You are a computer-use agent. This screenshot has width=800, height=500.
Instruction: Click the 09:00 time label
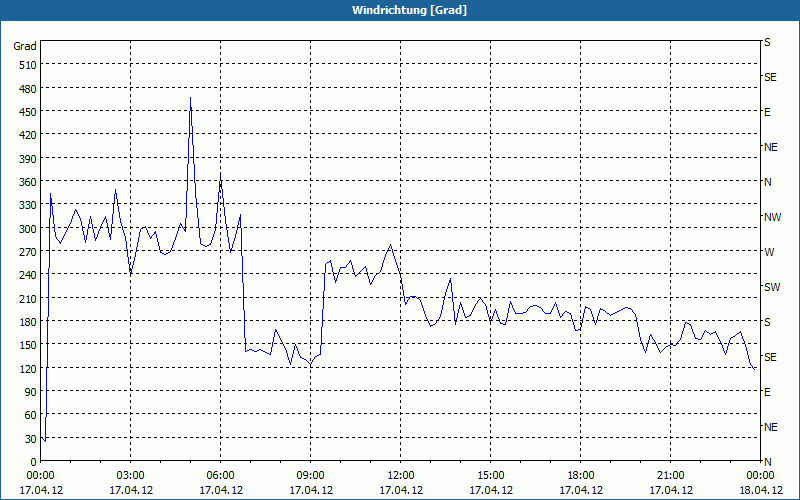pos(310,476)
